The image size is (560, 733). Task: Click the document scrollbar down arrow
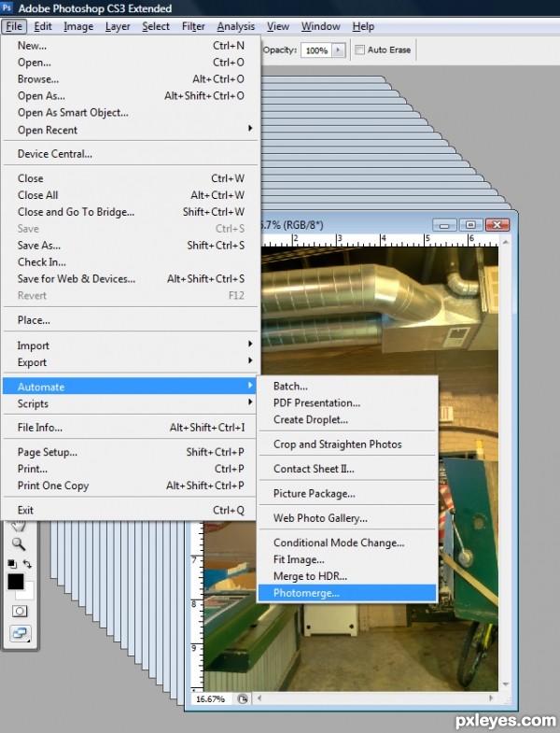[506, 684]
